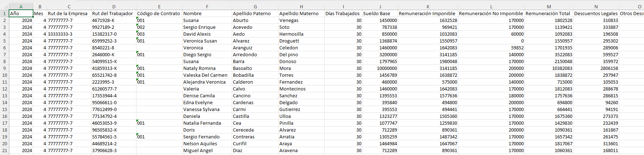Viewport: 644px width, 155px height.
Task: Click the select-all corner triangle
Action: (4, 6)
